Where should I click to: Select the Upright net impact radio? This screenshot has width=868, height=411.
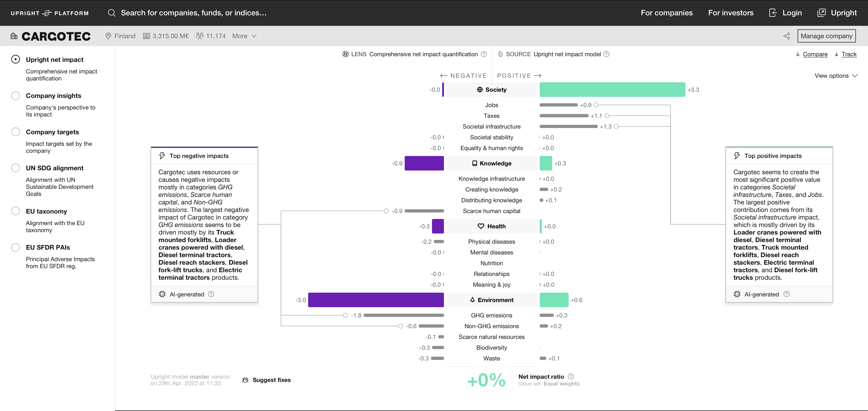(16, 59)
